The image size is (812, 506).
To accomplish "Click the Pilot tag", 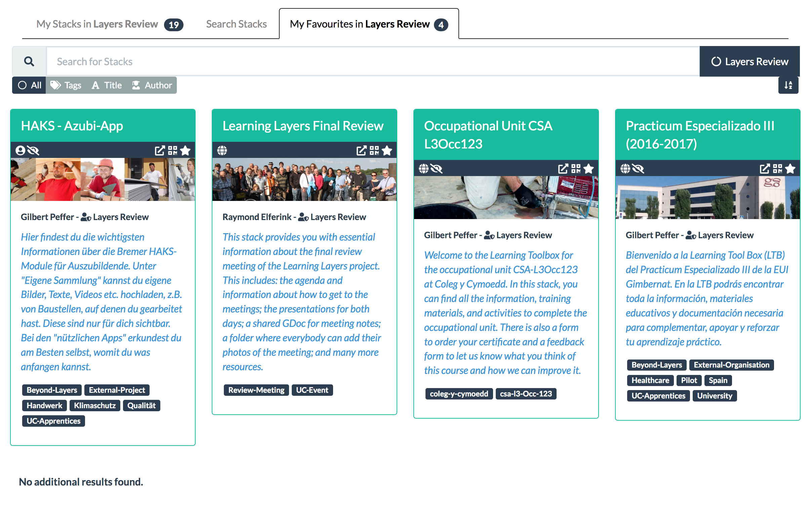I will coord(689,380).
